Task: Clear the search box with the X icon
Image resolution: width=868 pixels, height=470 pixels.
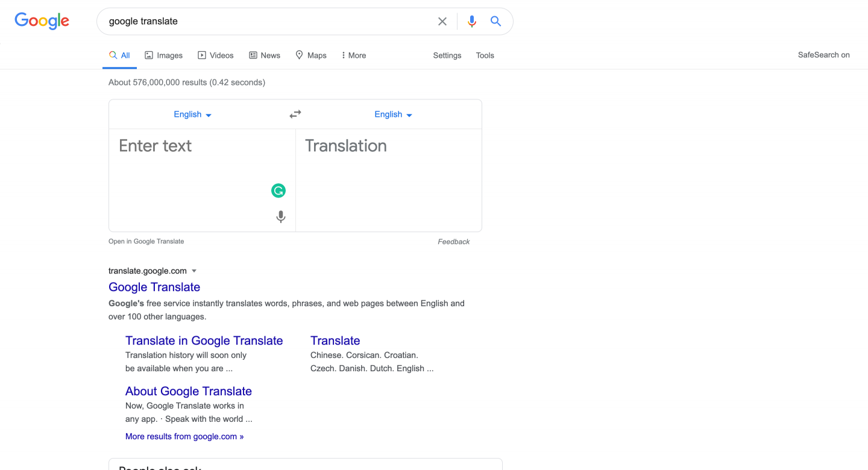Action: 442,22
